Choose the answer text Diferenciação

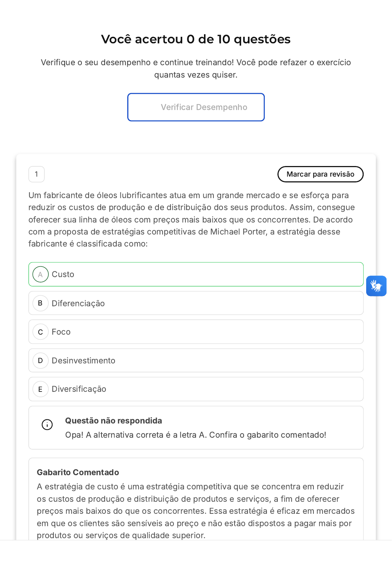[x=78, y=303]
